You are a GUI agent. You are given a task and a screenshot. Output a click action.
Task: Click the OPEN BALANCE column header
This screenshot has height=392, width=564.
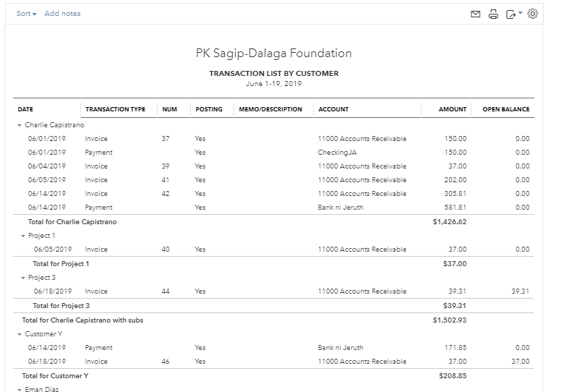click(x=505, y=109)
